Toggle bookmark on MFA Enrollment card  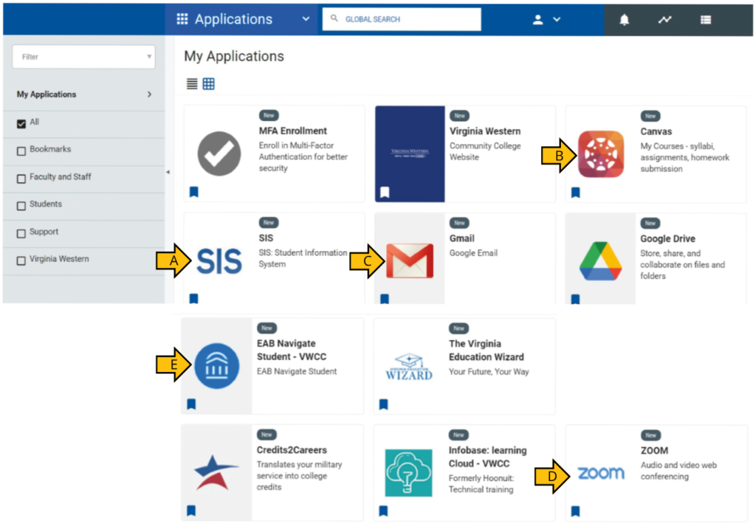coord(194,192)
